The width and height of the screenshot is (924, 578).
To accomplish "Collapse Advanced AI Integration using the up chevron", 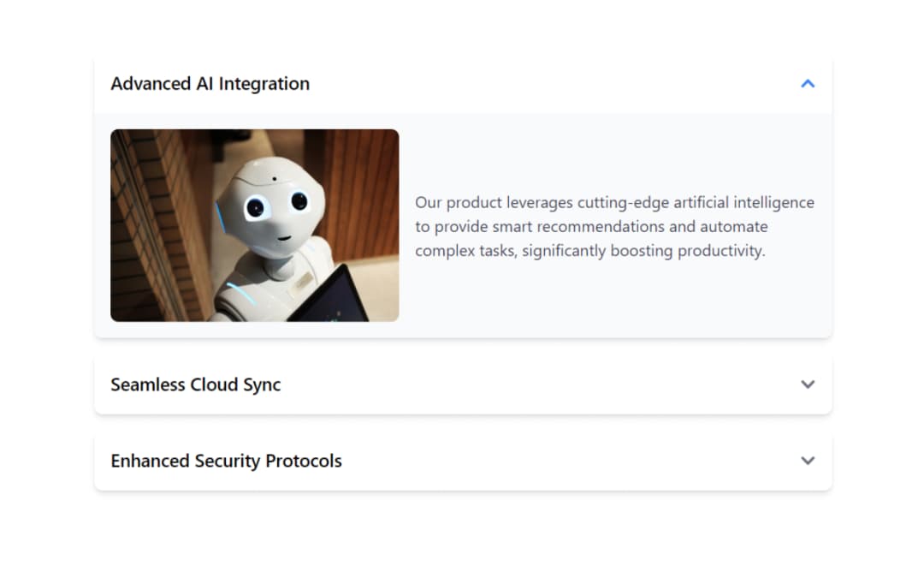I will click(807, 84).
